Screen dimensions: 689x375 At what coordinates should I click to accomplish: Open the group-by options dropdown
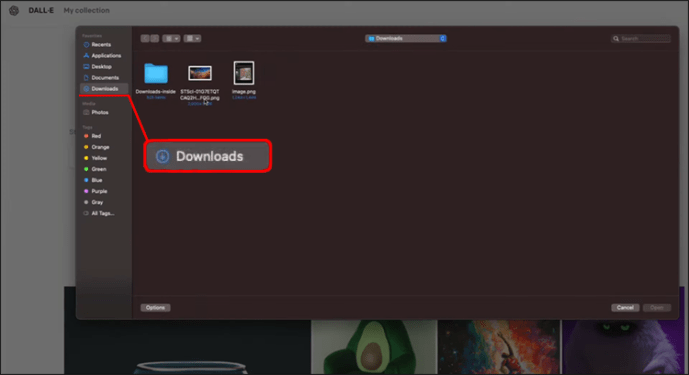tap(192, 38)
